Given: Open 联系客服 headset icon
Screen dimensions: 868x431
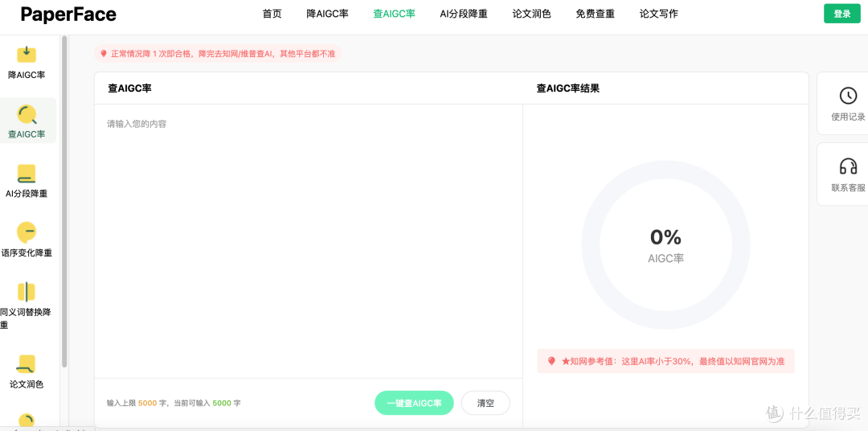Looking at the screenshot, I should coord(848,166).
